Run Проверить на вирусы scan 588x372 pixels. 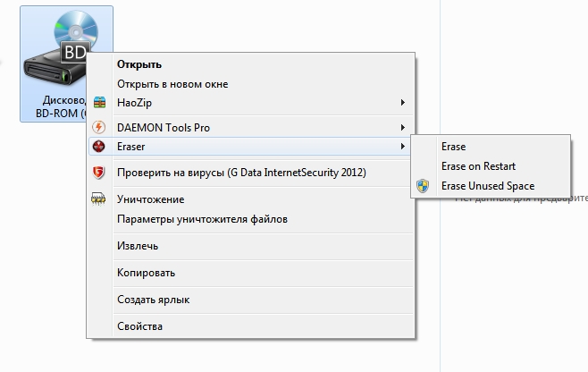pyautogui.click(x=241, y=172)
